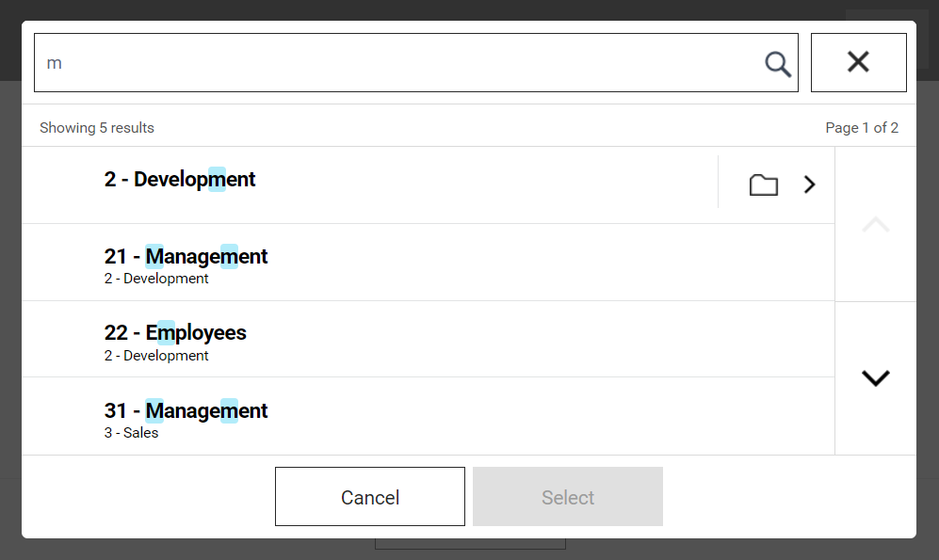
Task: Click the Cancel button
Action: click(370, 497)
